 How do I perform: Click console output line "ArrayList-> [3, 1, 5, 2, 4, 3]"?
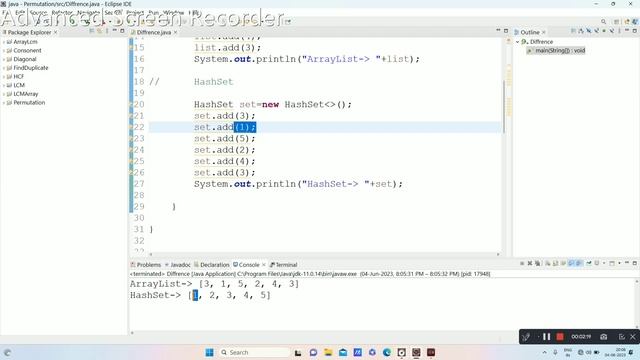[214, 284]
